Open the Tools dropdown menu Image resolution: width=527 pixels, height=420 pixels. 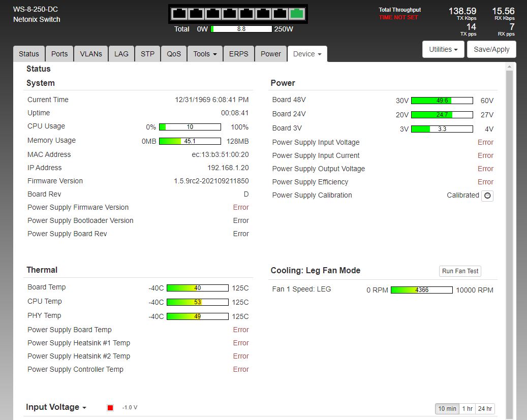pyautogui.click(x=205, y=54)
